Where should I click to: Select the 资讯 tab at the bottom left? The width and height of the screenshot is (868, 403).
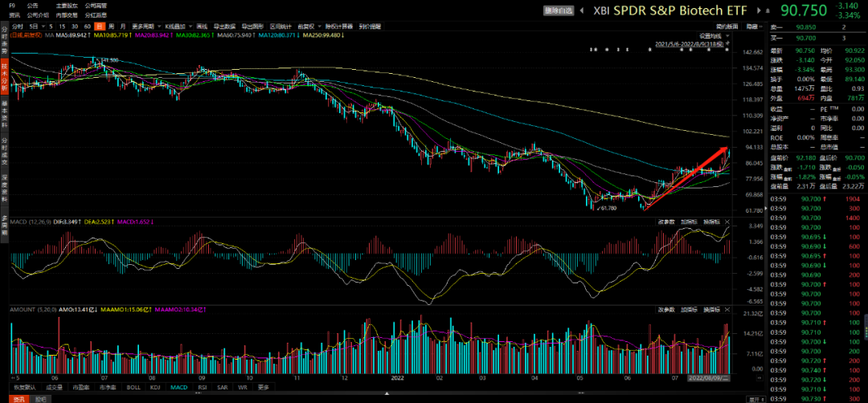18,398
